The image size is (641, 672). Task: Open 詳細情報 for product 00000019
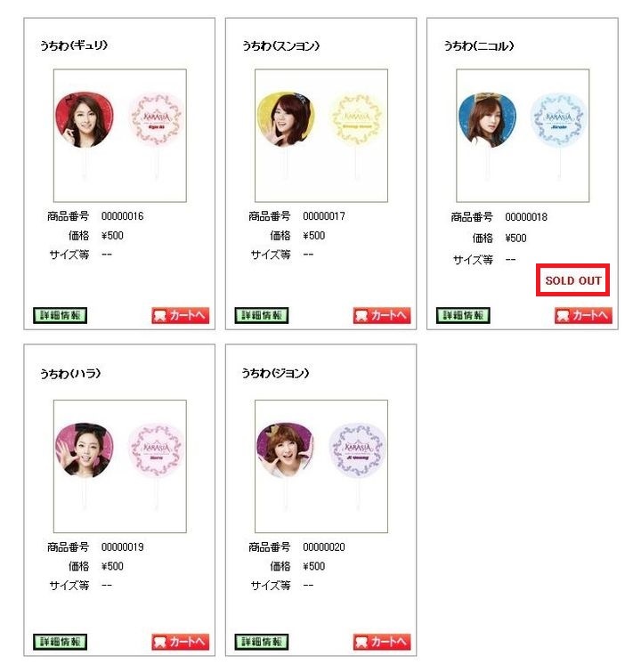[x=60, y=642]
